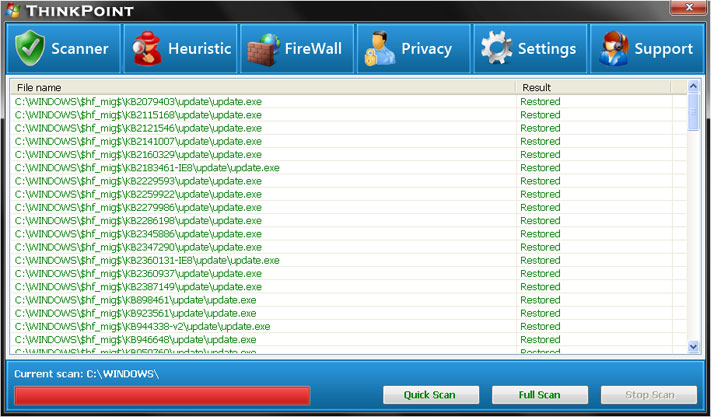This screenshot has height=417, width=711.
Task: Click the red-hat detective Heuristic icon
Action: click(148, 48)
